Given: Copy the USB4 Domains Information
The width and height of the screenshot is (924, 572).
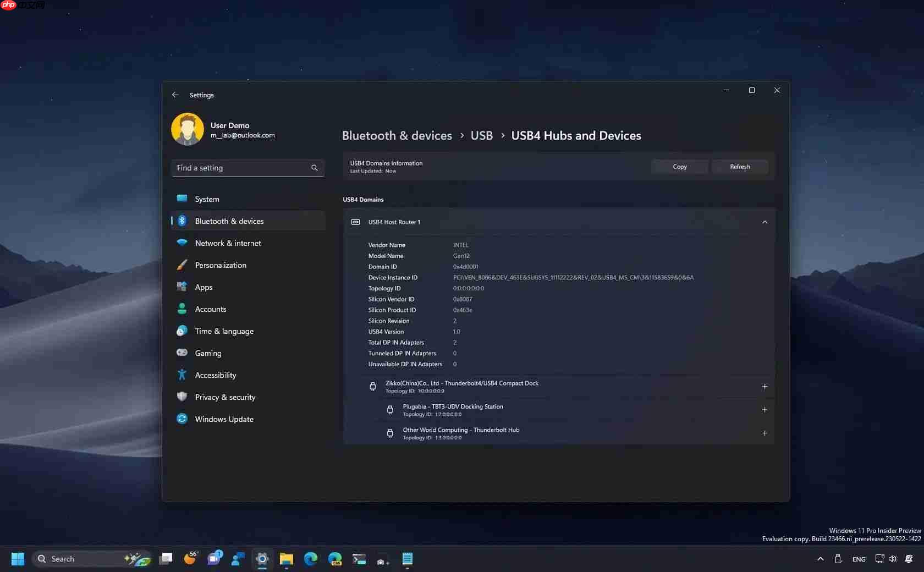Looking at the screenshot, I should [x=680, y=167].
